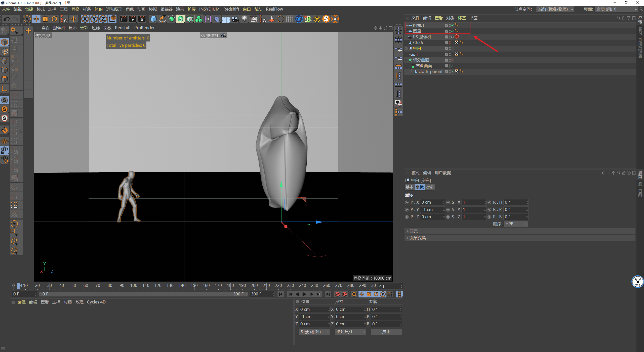Open the 模拟 menu in the menu bar

(x=153, y=9)
